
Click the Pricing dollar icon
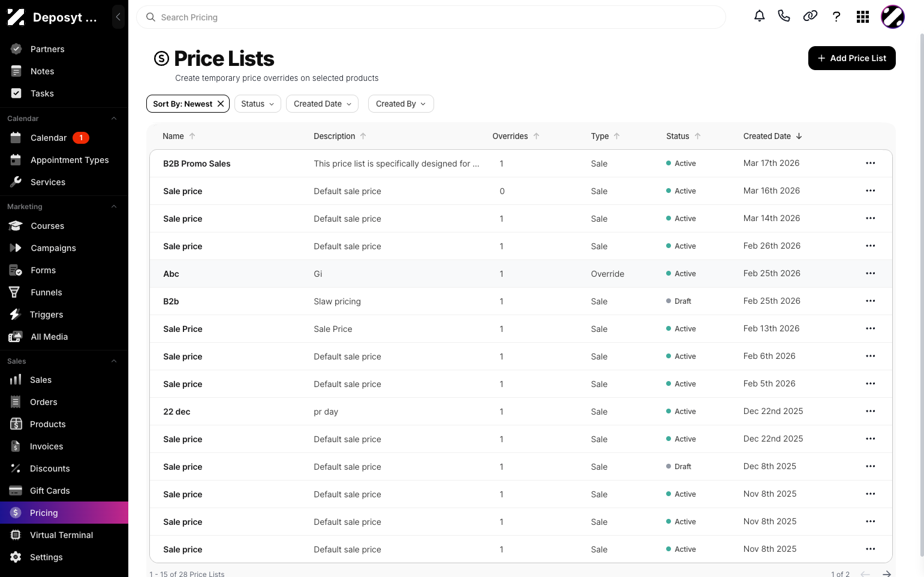(x=16, y=513)
